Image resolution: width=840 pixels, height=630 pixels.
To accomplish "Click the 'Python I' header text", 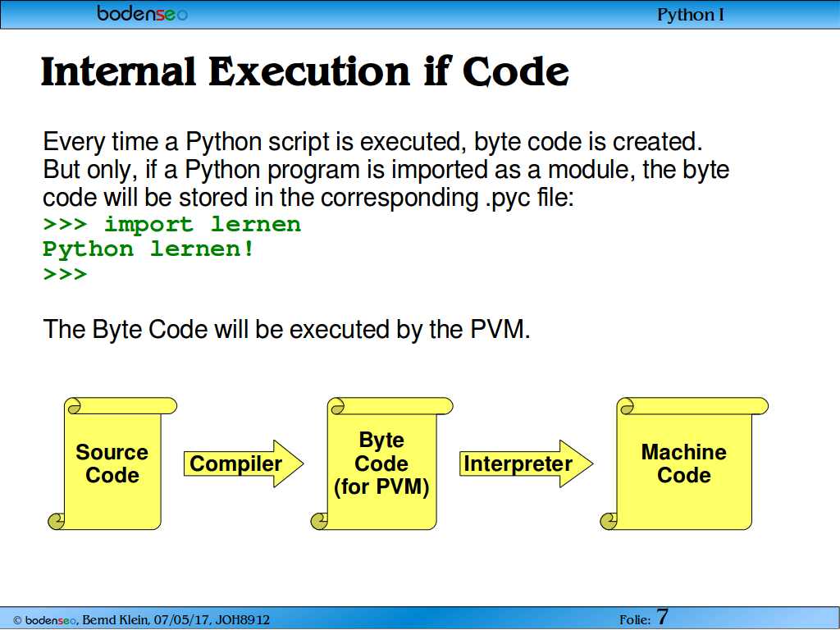I will [x=690, y=15].
